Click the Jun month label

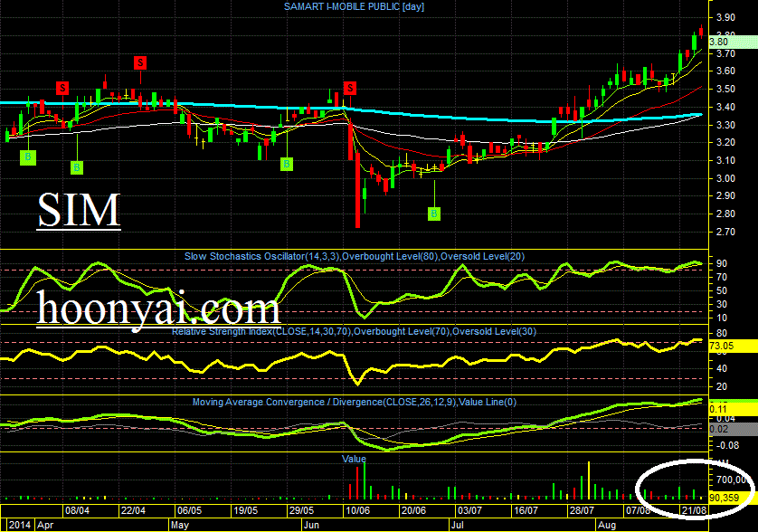[x=311, y=525]
